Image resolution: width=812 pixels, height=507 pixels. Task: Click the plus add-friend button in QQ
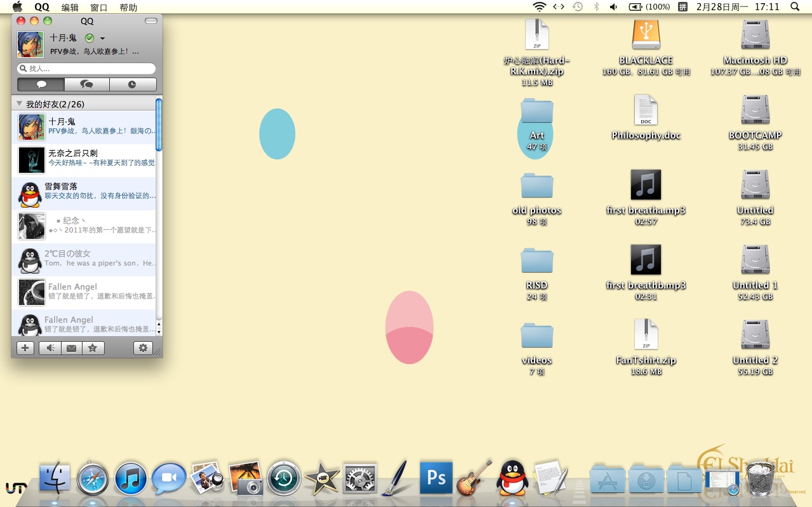coord(25,348)
